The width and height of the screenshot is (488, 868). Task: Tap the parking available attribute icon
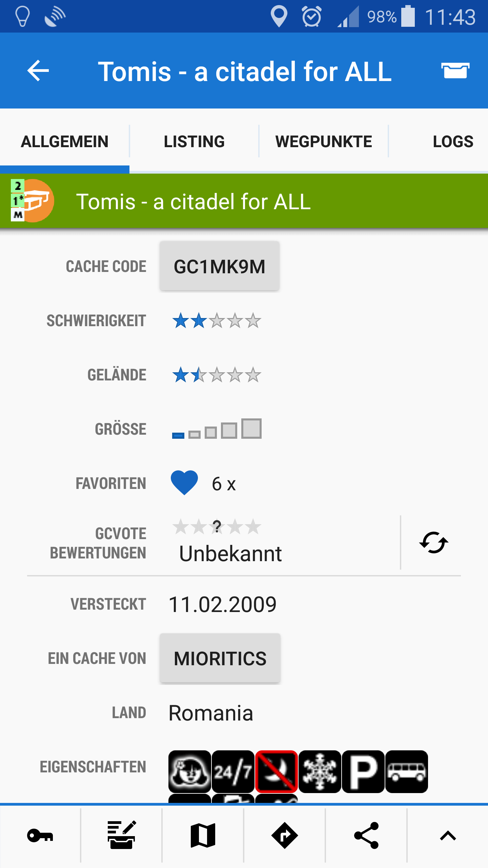pyautogui.click(x=363, y=772)
